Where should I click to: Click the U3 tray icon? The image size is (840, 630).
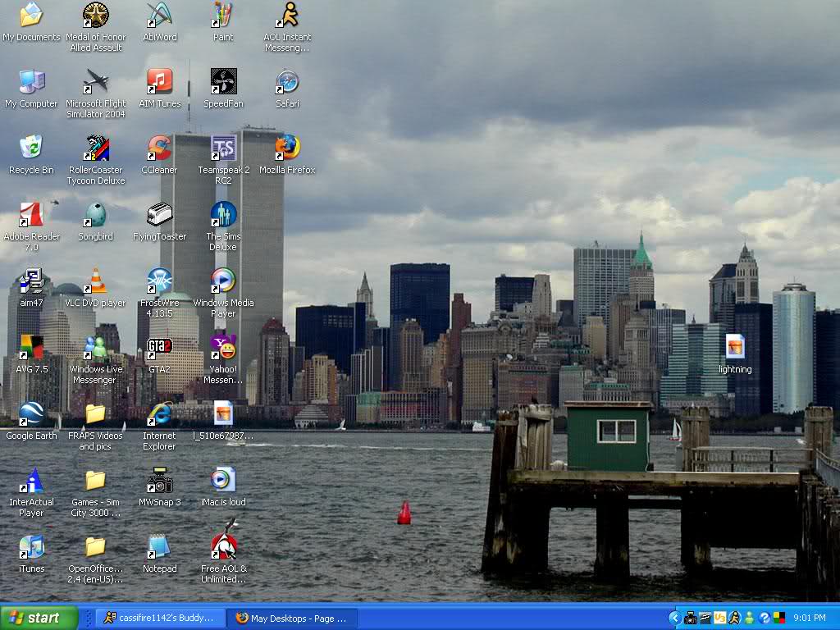[x=719, y=619]
